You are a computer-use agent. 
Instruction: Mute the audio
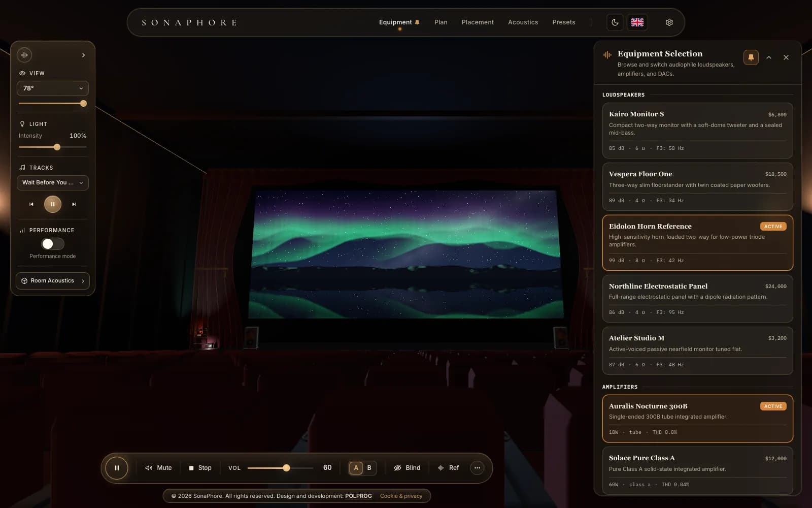[158, 468]
